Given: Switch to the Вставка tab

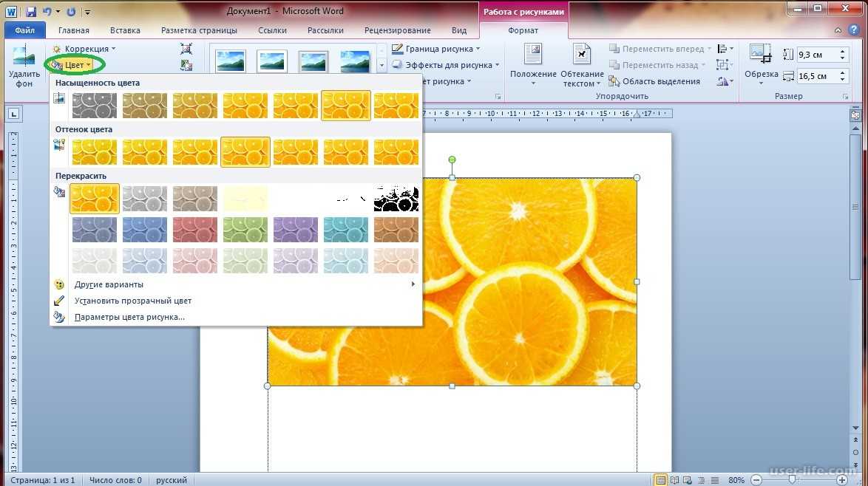Looking at the screenshot, I should pos(124,30).
